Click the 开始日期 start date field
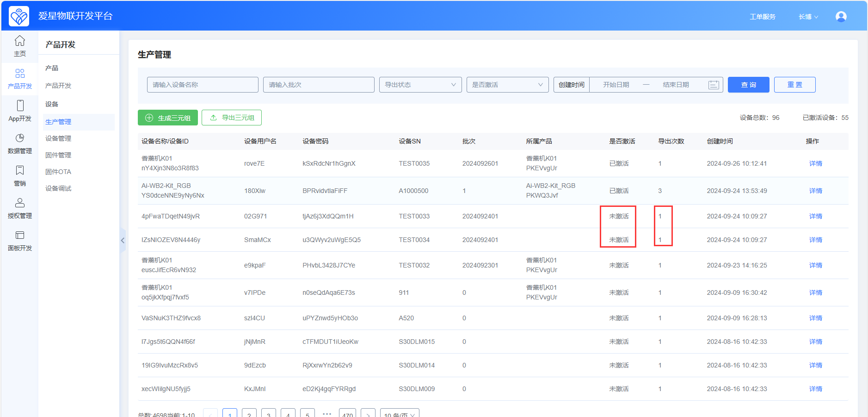The width and height of the screenshot is (868, 417). [x=616, y=85]
